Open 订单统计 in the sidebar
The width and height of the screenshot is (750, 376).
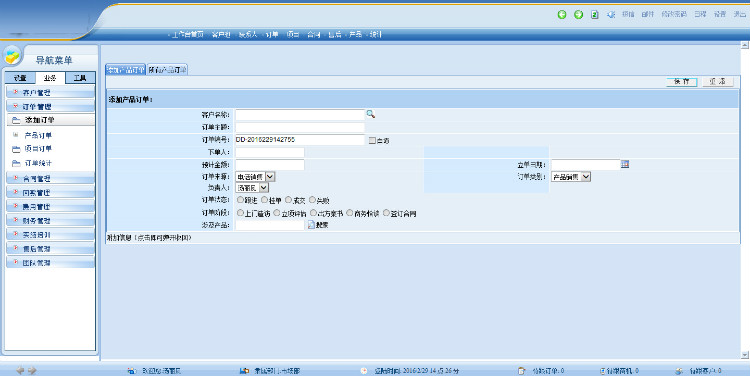click(x=38, y=163)
